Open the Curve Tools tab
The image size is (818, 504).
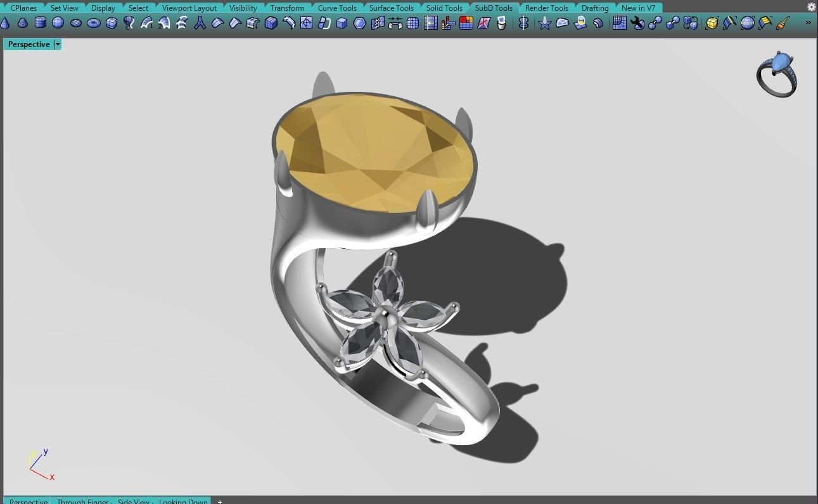(337, 8)
